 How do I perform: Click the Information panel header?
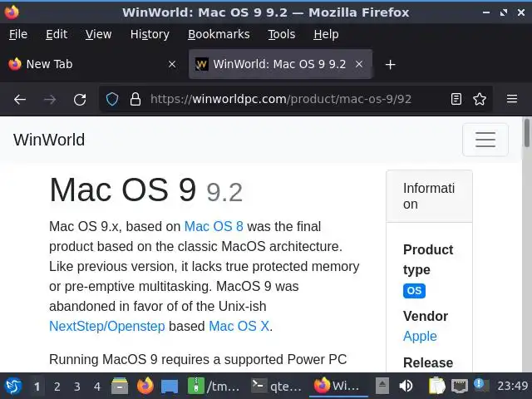pyautogui.click(x=429, y=196)
